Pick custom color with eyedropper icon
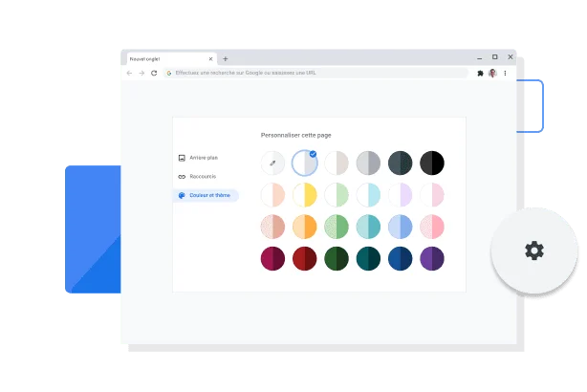 click(272, 163)
